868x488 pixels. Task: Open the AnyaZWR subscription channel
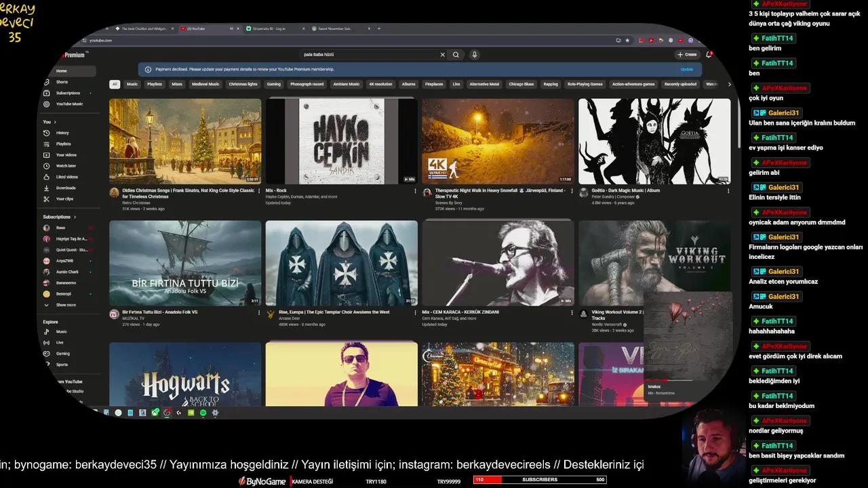[64, 261]
